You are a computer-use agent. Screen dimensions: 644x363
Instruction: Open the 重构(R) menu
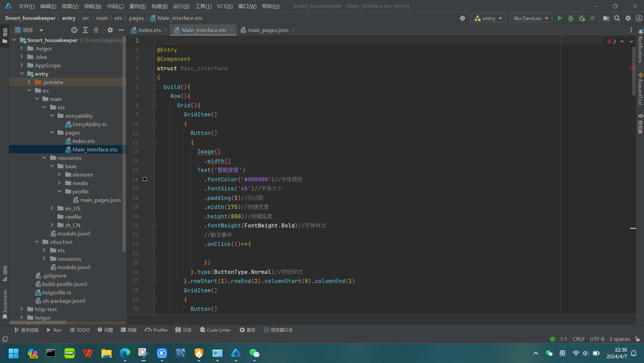137,6
